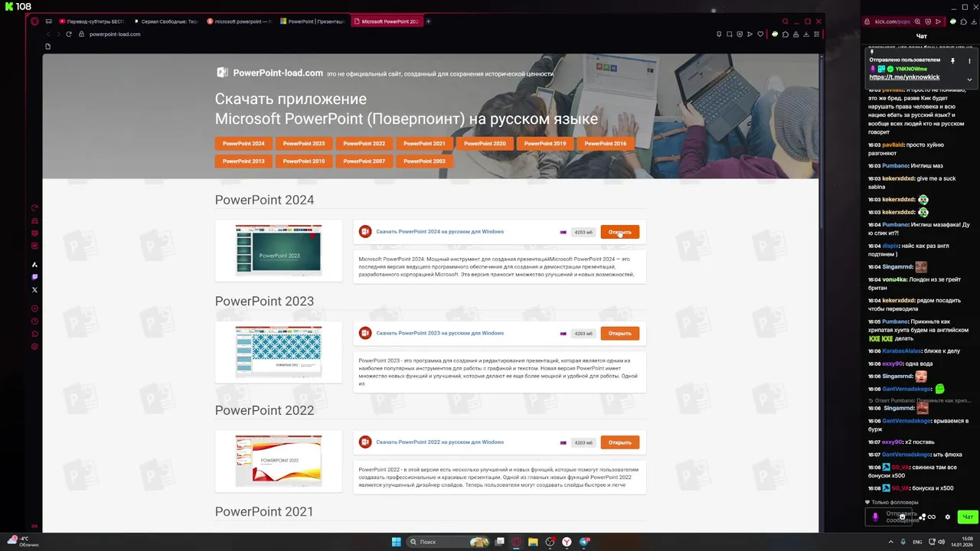Click the pin icon in the Kick pinned message
This screenshot has width=980, height=551.
pyautogui.click(x=953, y=60)
